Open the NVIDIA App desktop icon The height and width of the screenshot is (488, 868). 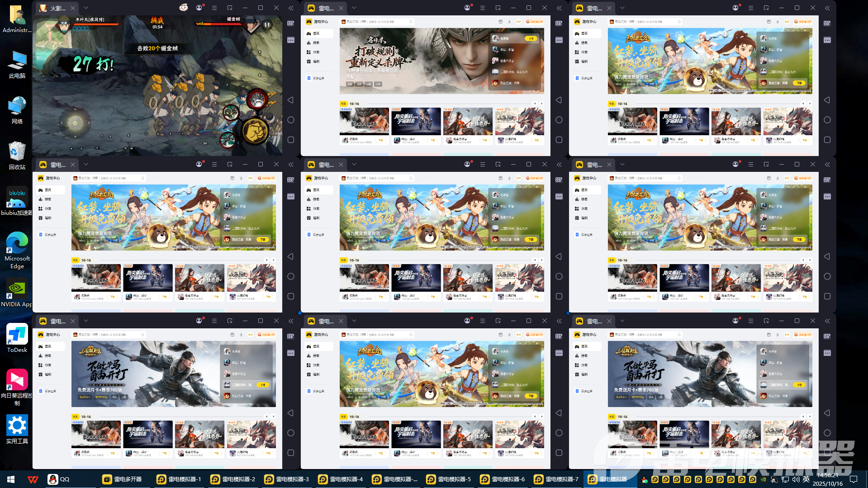(x=17, y=293)
